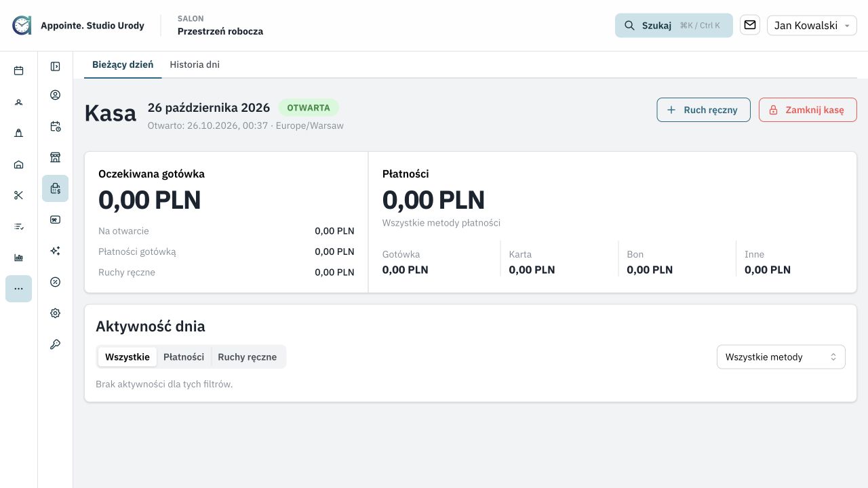This screenshot has width=868, height=488.
Task: Click the Przestrzeń robocza salon label
Action: point(220,31)
